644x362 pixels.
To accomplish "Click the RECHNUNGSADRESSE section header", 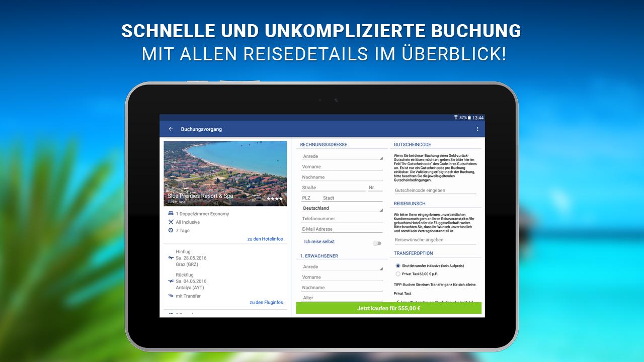I will coord(324,145).
